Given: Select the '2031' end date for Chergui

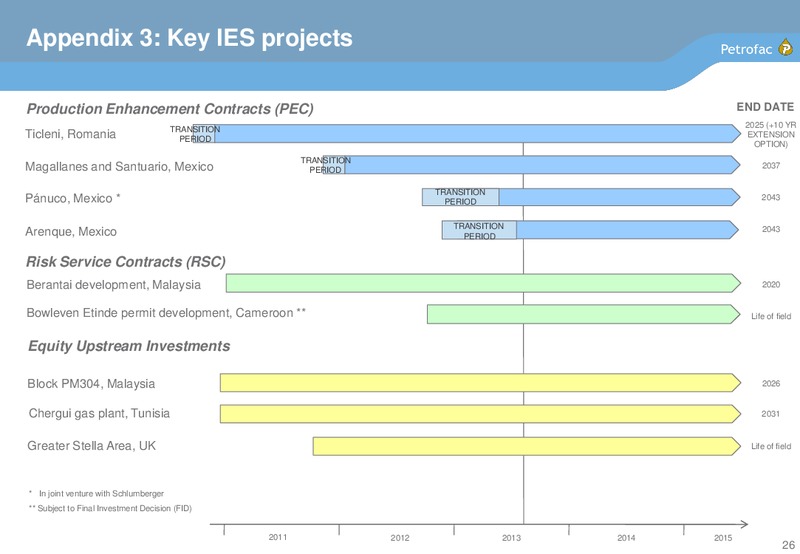Looking at the screenshot, I should 770,414.
